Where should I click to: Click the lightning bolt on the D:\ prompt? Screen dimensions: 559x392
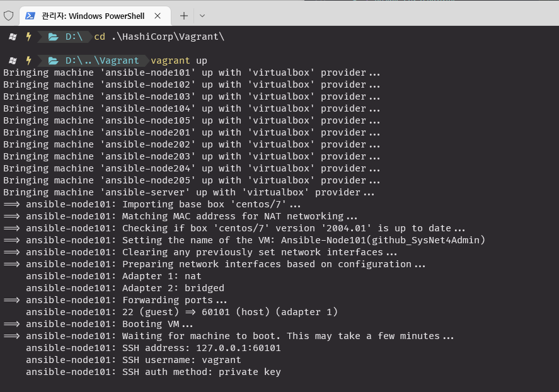pyautogui.click(x=29, y=37)
